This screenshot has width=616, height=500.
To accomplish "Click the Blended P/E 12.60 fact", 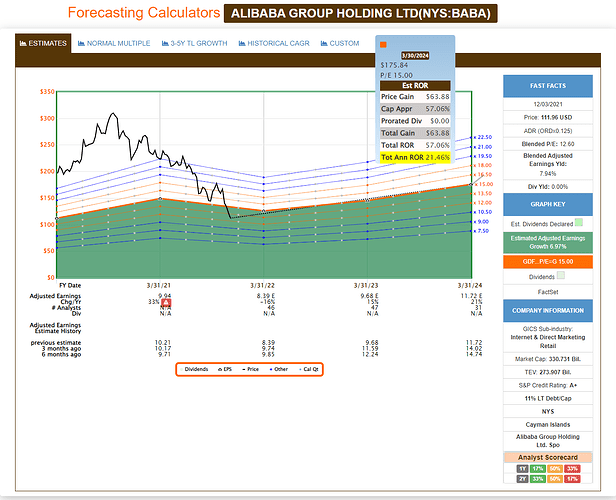I will point(548,144).
